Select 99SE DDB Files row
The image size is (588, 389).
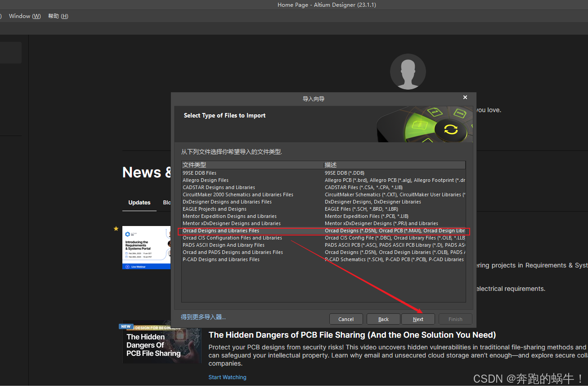pos(323,173)
